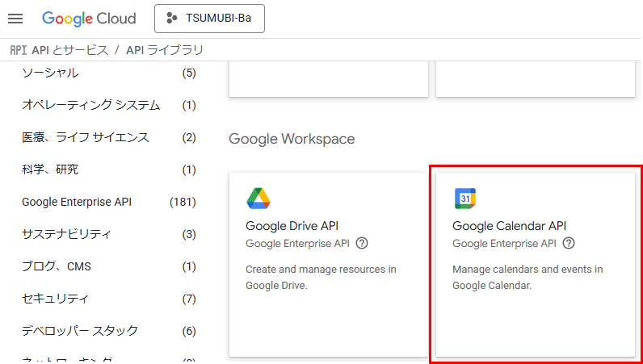Screen dimensions: 643x364
Task: Open the hamburger navigation menu
Action: [15, 19]
